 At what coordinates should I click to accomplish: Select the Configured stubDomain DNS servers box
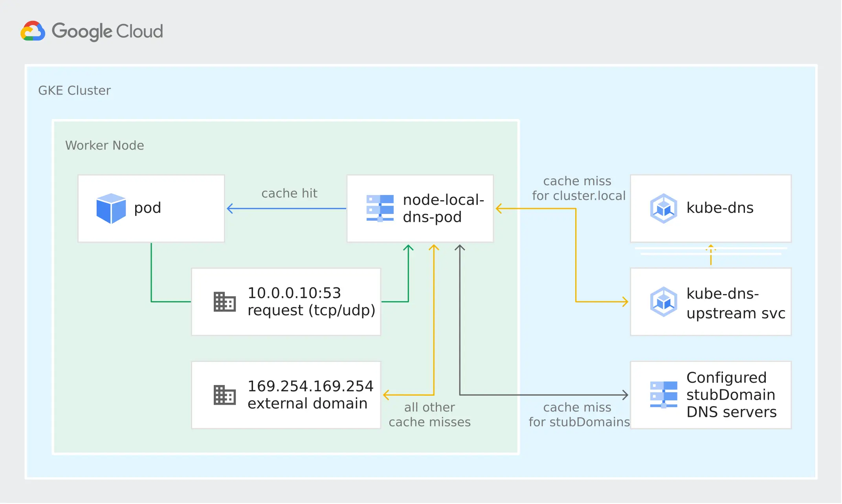pyautogui.click(x=711, y=395)
